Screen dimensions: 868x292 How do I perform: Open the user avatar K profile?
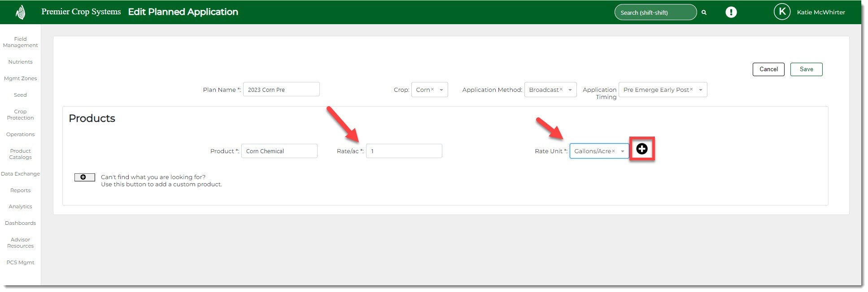click(x=782, y=12)
